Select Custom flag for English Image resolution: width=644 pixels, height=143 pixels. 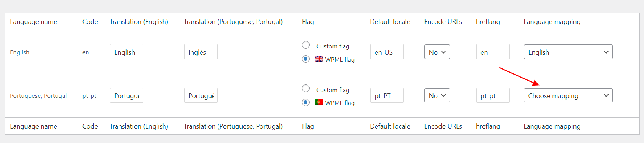[306, 45]
